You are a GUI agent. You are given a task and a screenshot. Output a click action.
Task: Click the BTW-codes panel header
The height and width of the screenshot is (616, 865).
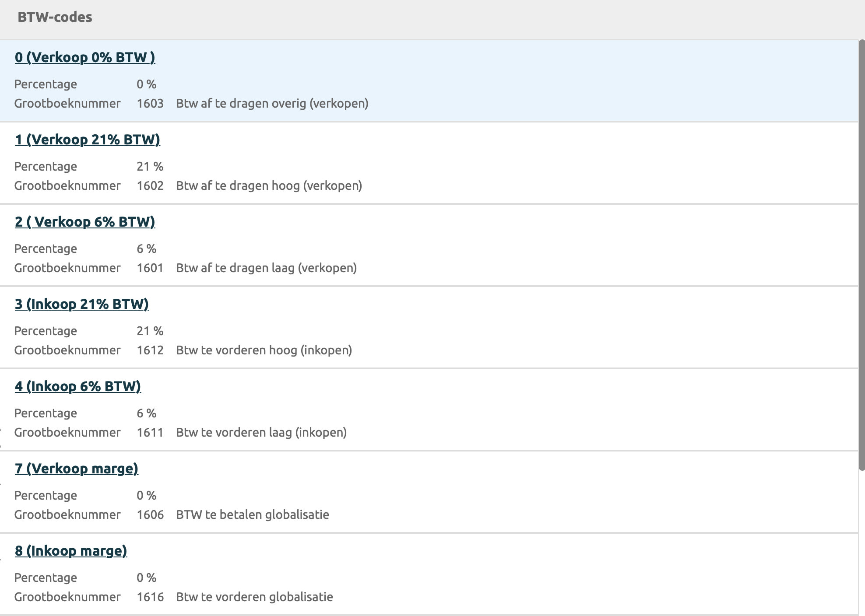point(55,17)
